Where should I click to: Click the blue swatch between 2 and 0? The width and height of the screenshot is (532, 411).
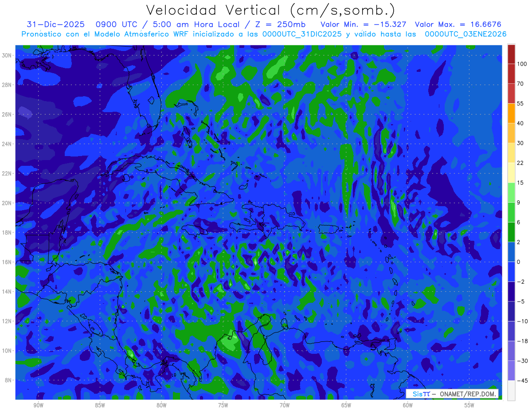(511, 252)
